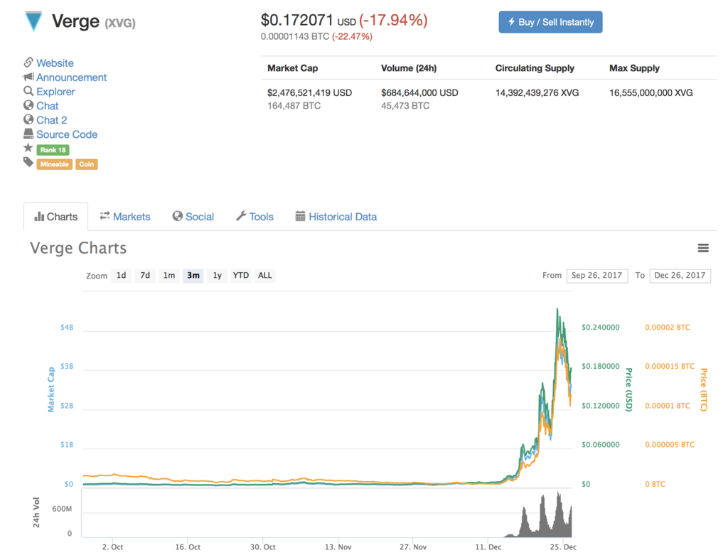
Task: Click the 164,487 BTC market cap text
Action: 294,106
